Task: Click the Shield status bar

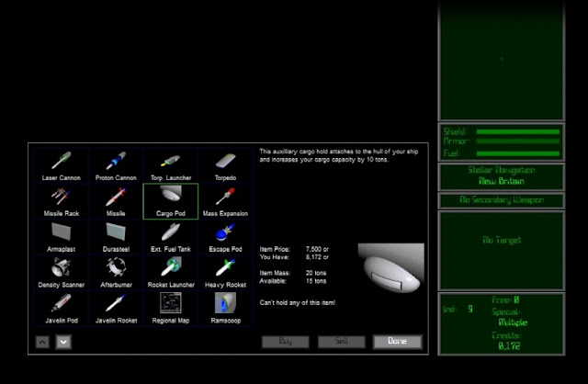Action: (x=518, y=131)
